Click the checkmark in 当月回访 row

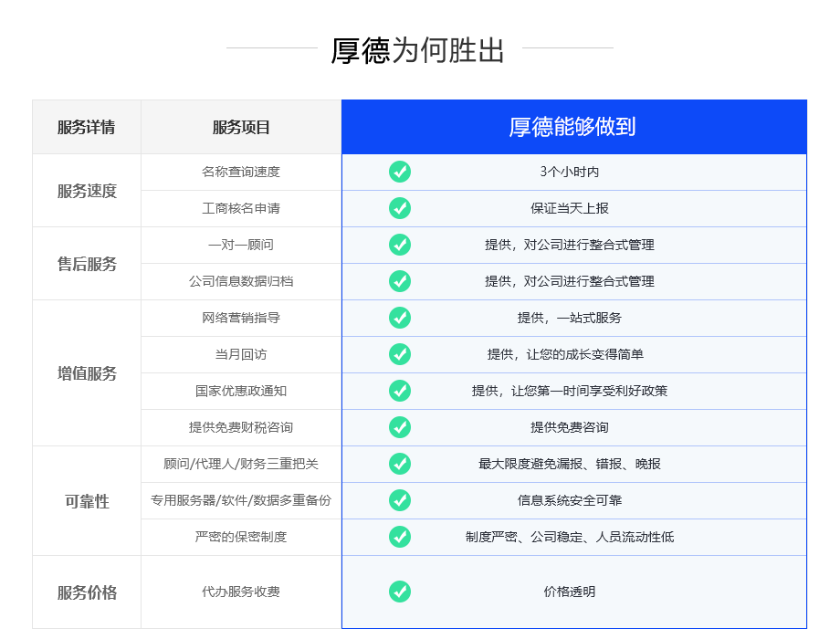click(x=400, y=354)
